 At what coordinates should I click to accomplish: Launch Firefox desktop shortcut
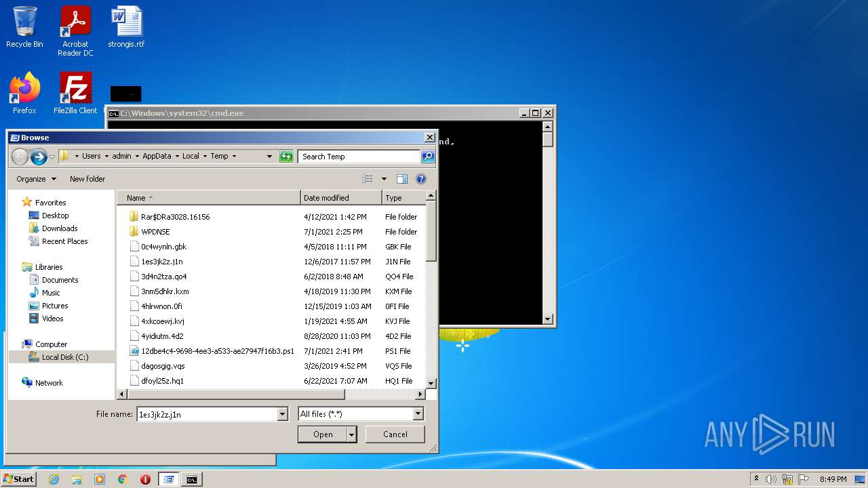pos(24,93)
